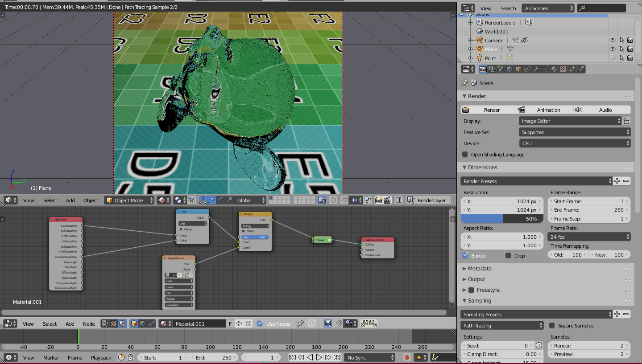Open the Material properties tab (sphere icon)
This screenshot has height=364, width=642.
pyautogui.click(x=554, y=69)
